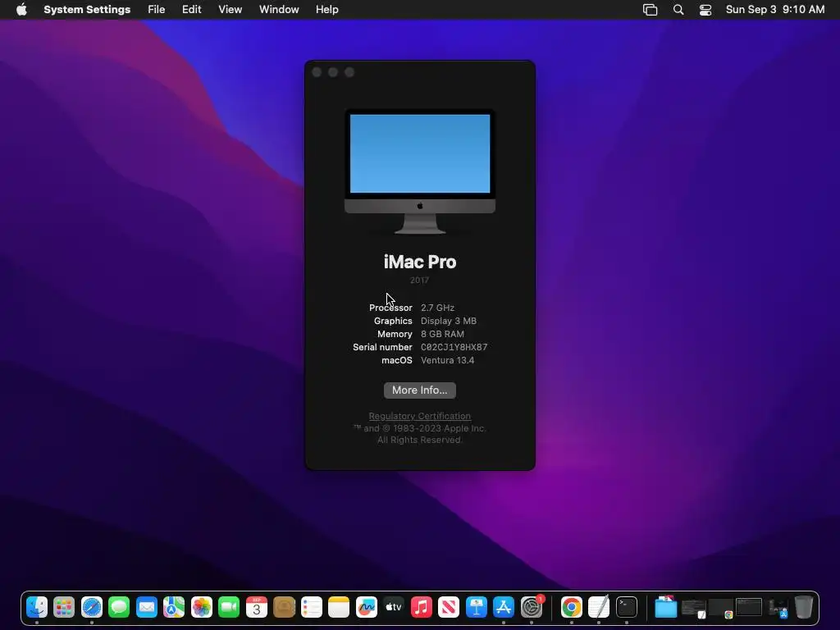The height and width of the screenshot is (630, 840).
Task: Open Control Center in menu bar
Action: (705, 9)
